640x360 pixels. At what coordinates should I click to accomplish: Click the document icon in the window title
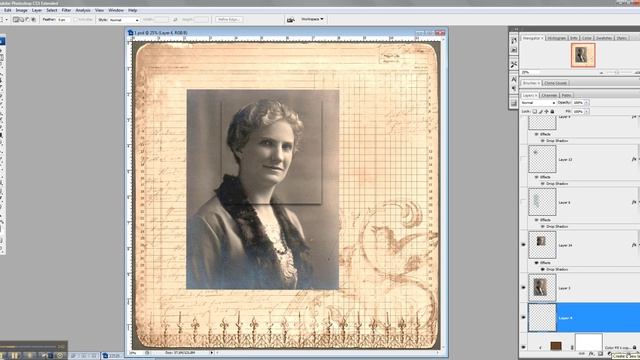pyautogui.click(x=131, y=33)
